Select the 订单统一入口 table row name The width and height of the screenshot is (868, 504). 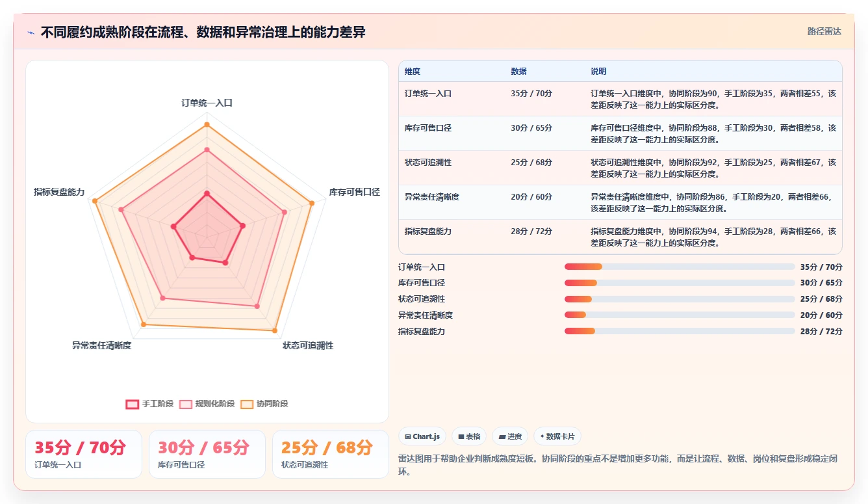pyautogui.click(x=428, y=94)
